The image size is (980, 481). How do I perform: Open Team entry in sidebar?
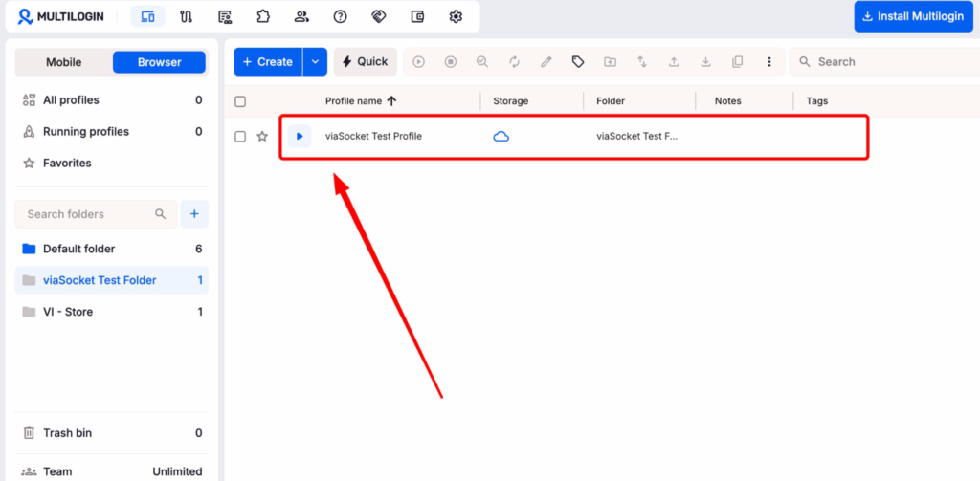click(x=112, y=471)
